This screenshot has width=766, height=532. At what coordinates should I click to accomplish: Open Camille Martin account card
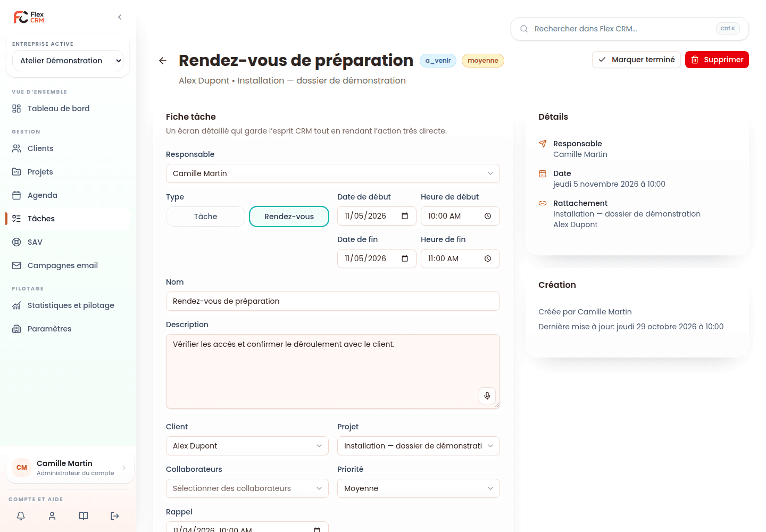[x=70, y=468]
